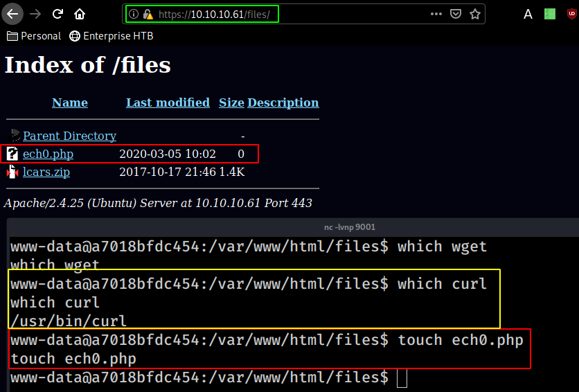The height and width of the screenshot is (392, 579).
Task: Sort listing by the Name column header
Action: coord(70,103)
